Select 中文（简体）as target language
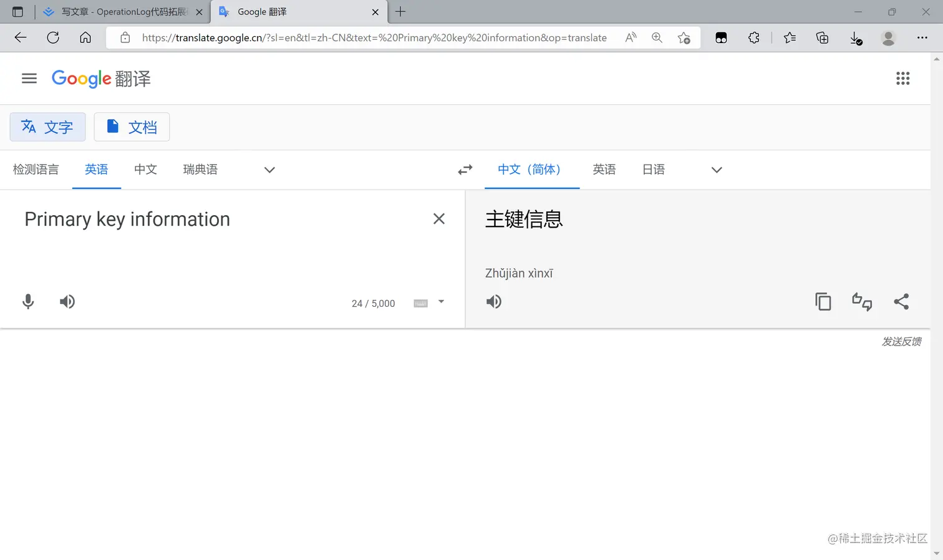 click(x=532, y=170)
